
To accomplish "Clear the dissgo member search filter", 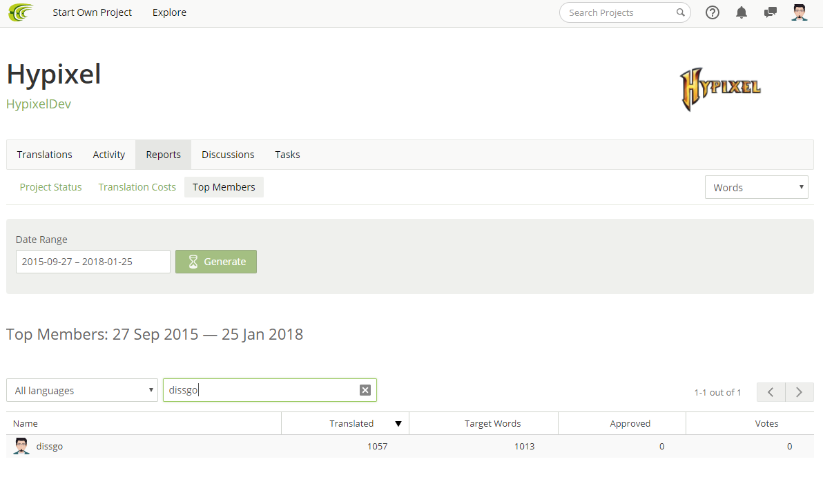I will (365, 390).
